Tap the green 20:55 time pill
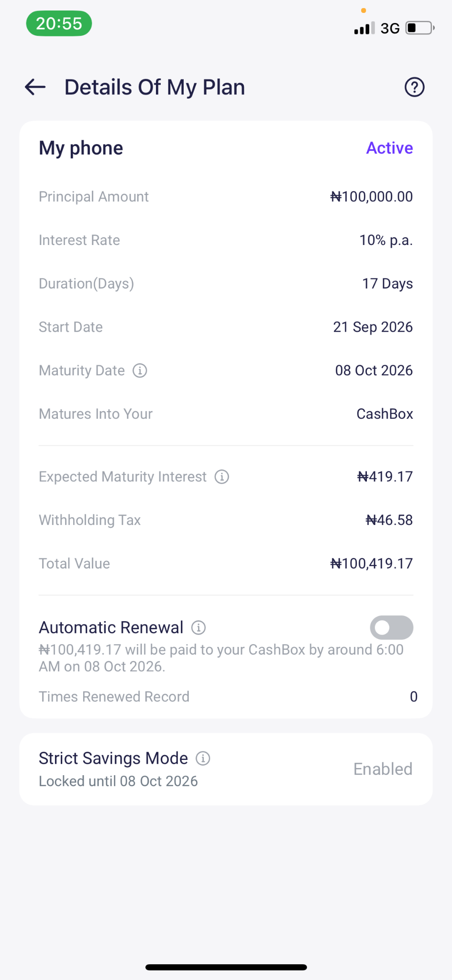The image size is (452, 980). click(59, 23)
